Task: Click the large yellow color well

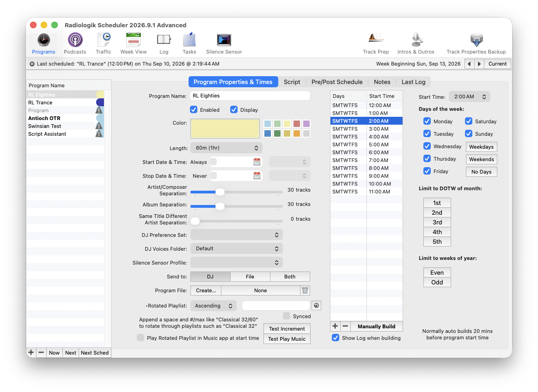Action: 225,128
